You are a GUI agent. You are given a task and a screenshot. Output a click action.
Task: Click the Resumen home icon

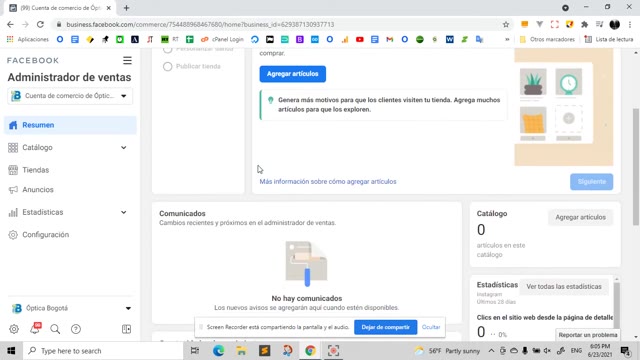click(x=13, y=125)
